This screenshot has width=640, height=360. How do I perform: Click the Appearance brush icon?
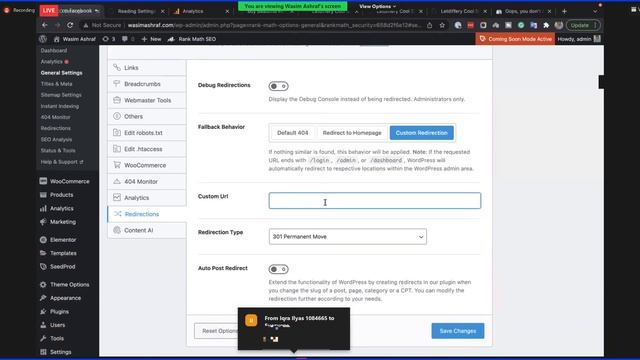tap(43, 298)
